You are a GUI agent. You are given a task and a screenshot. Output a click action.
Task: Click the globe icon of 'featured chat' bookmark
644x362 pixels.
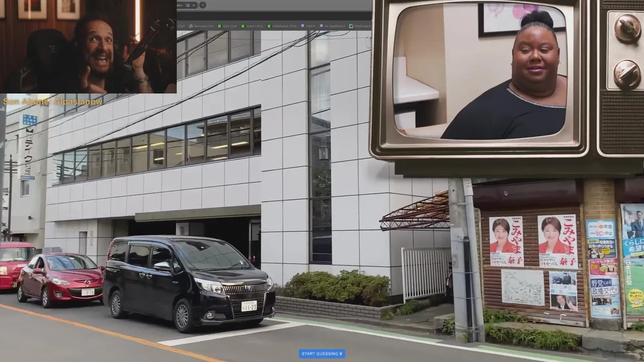pyautogui.click(x=191, y=26)
